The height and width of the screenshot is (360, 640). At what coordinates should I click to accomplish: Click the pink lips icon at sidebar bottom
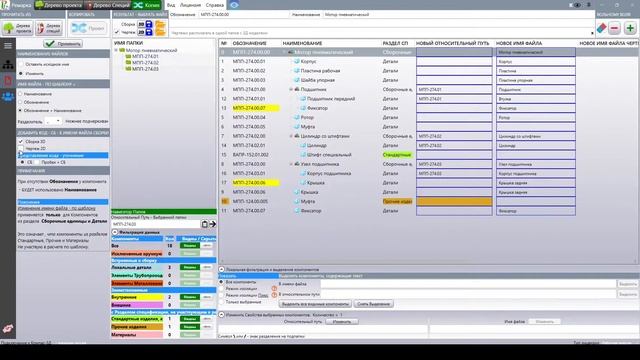tap(8, 329)
